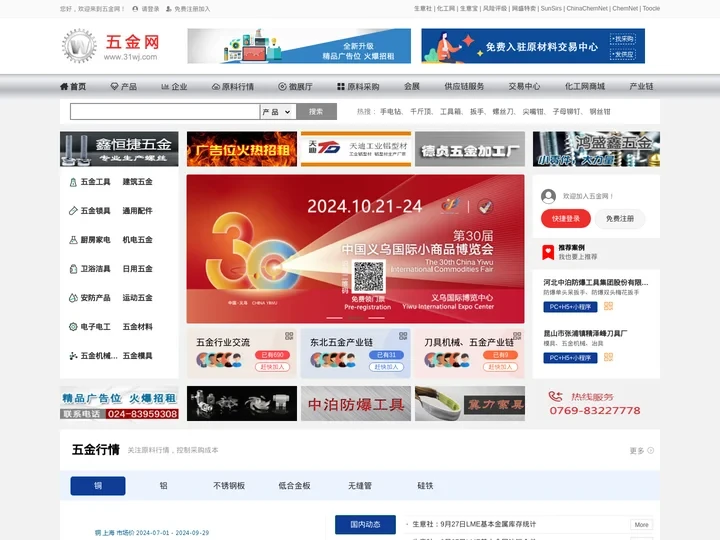Open the 生意社 9月27日LME news item
The image size is (720, 540).
pos(474,524)
